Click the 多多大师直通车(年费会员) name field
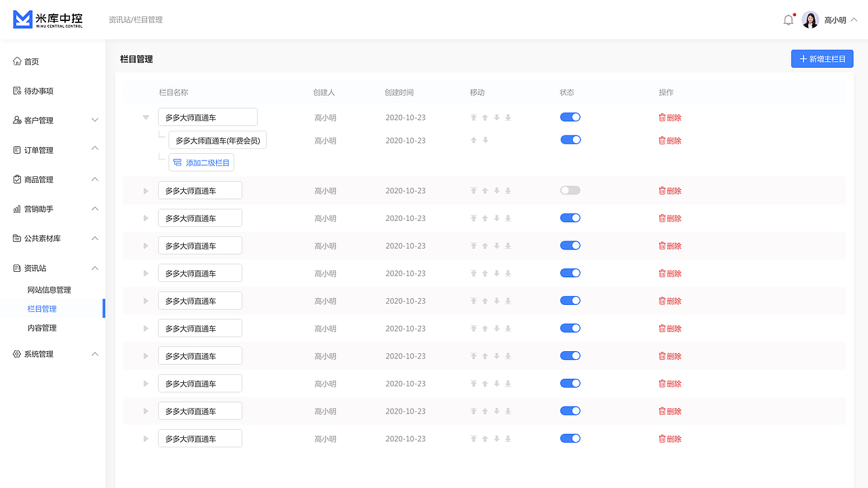 click(x=218, y=141)
